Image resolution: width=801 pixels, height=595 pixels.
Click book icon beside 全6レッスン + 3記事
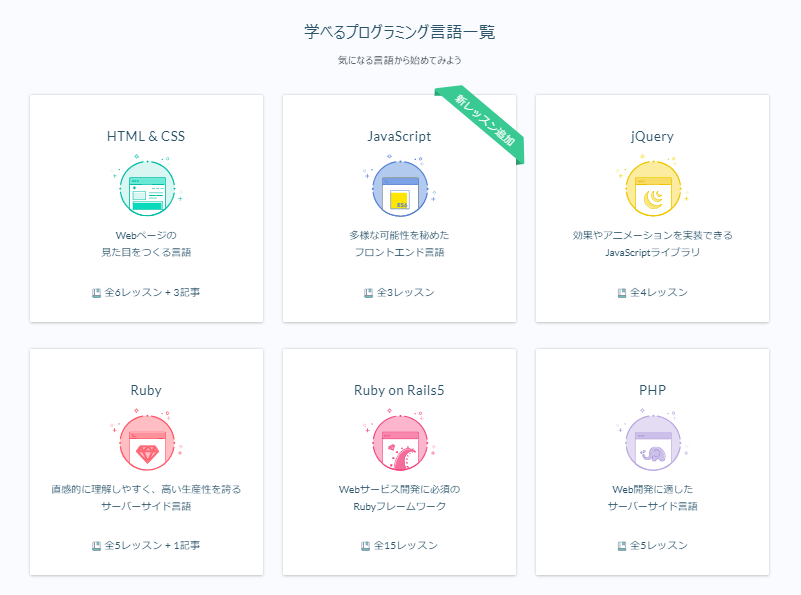96,293
